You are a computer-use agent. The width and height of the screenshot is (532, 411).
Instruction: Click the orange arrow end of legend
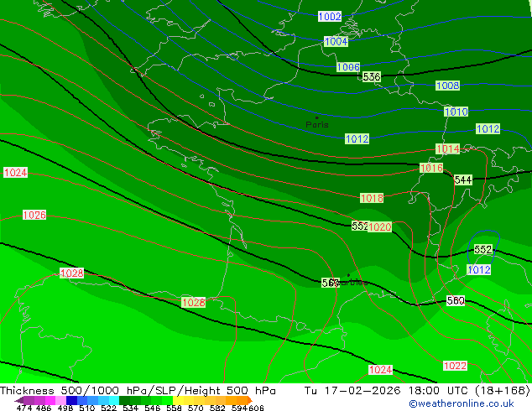coord(250,400)
